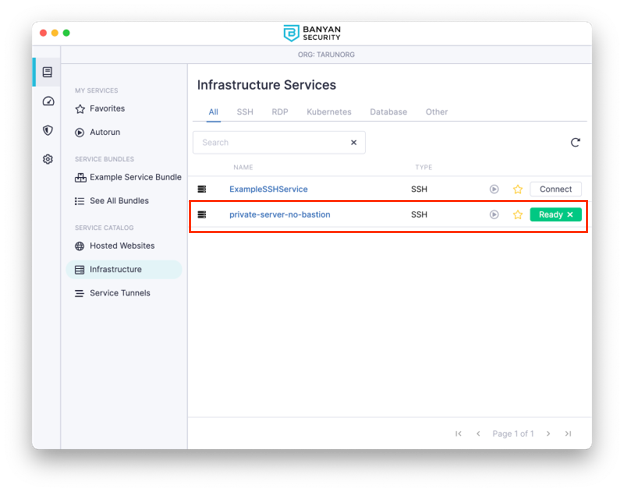Refresh the infrastructure services list
Viewport: 624px width, 492px height.
point(575,143)
